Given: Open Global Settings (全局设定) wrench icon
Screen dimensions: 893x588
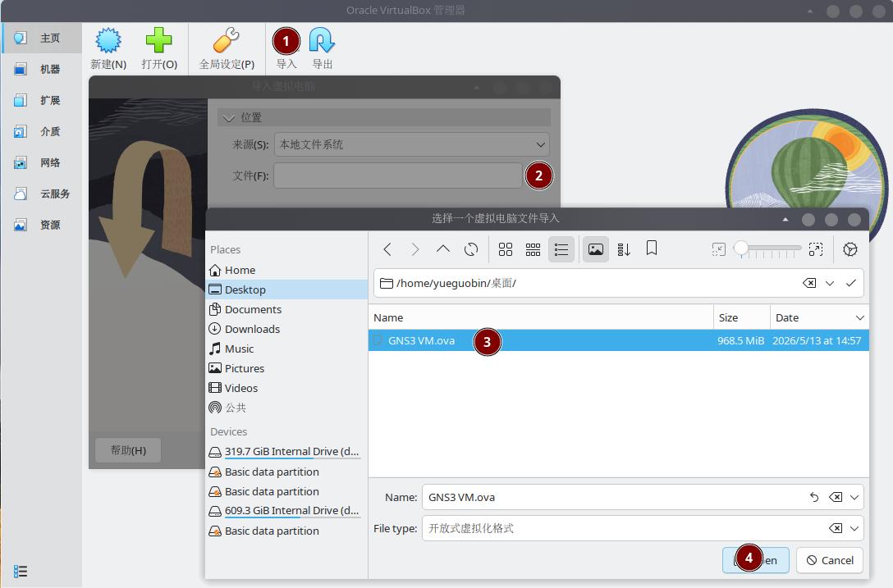Looking at the screenshot, I should coord(226,40).
